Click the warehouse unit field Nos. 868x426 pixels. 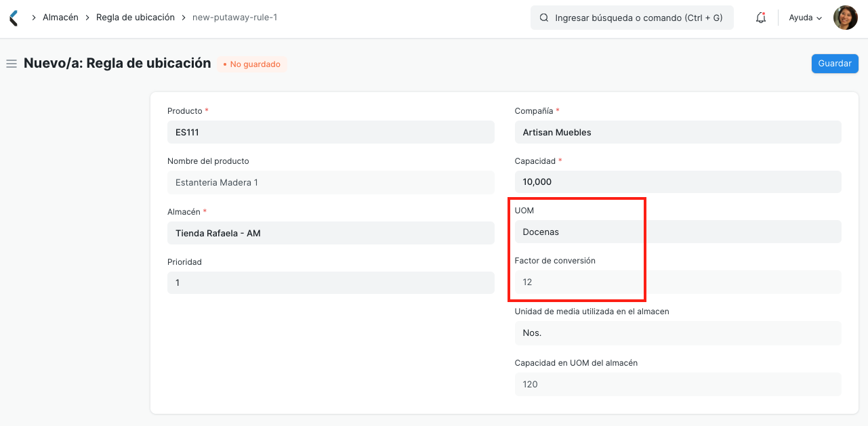[x=678, y=333]
